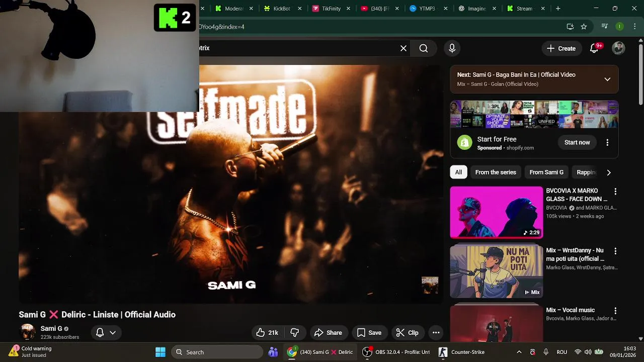644x362 pixels.
Task: Open ROU keyboard language selector
Action: pyautogui.click(x=562, y=352)
